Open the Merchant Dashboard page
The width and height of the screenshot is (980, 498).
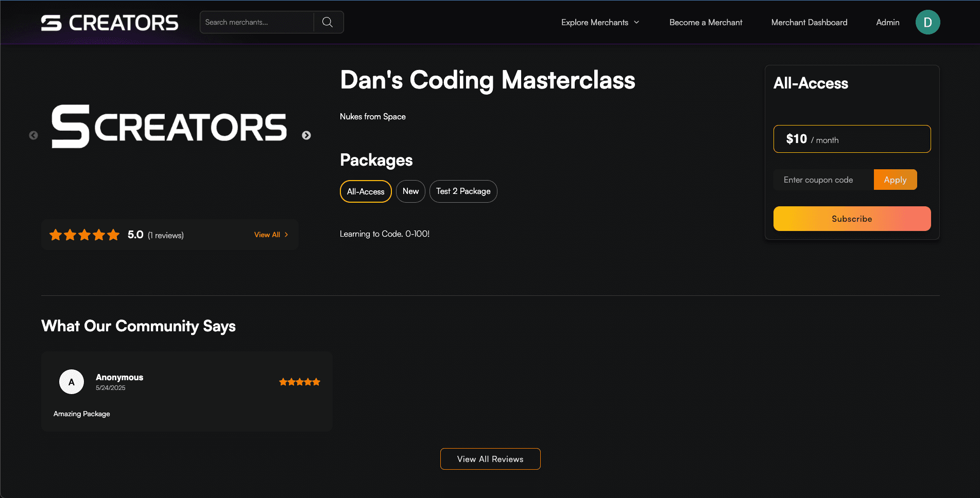coord(809,22)
